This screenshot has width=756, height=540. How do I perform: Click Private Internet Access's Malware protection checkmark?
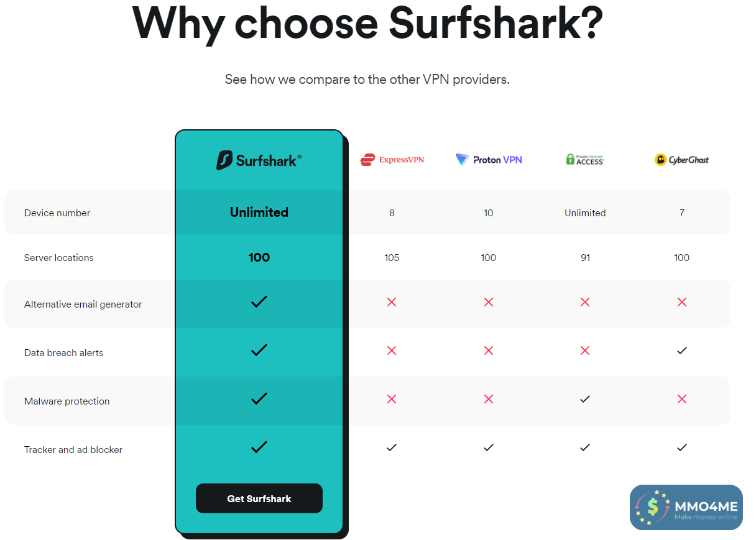coord(585,399)
